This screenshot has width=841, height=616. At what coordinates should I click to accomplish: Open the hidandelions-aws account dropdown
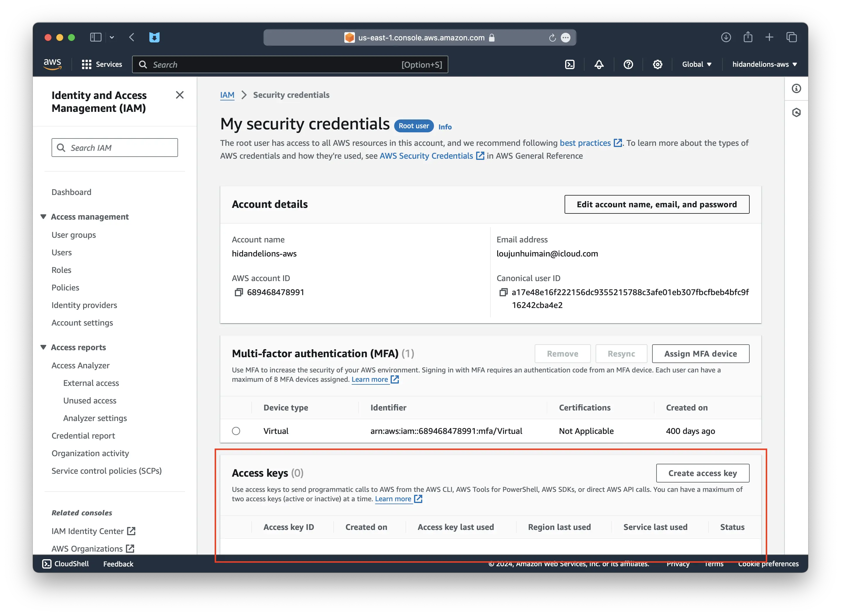click(764, 64)
